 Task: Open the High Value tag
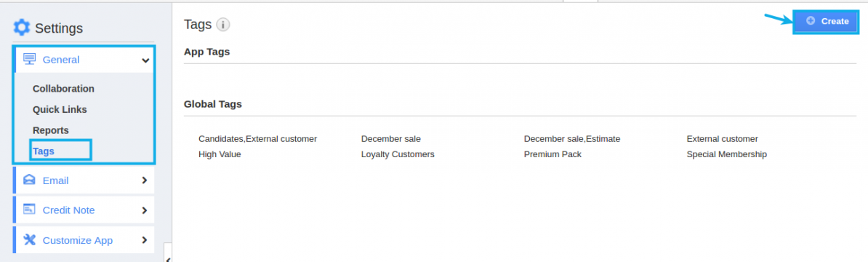click(x=220, y=154)
